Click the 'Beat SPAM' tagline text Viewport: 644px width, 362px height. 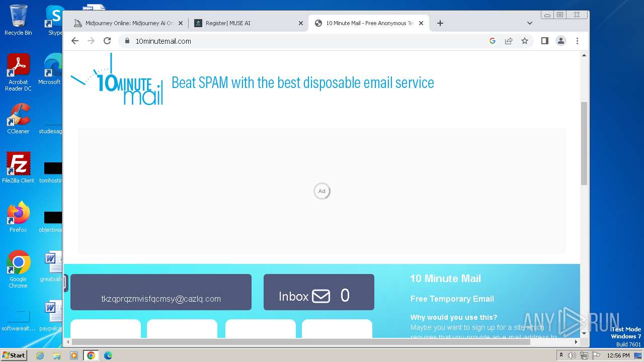point(302,82)
